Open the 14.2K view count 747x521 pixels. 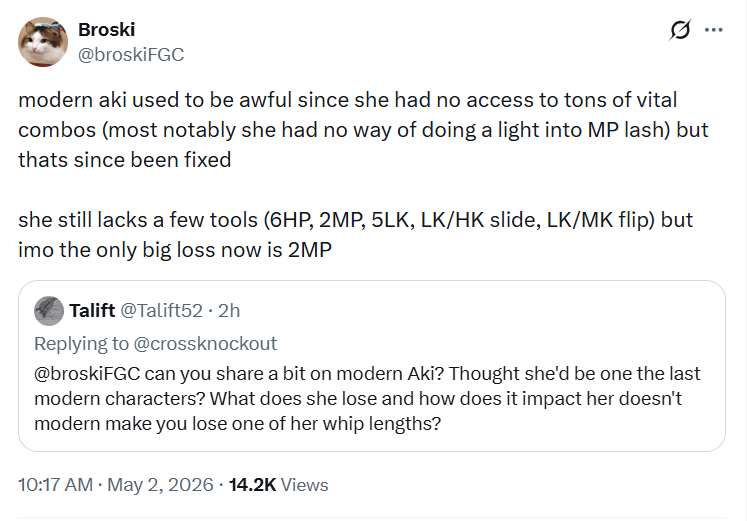252,485
